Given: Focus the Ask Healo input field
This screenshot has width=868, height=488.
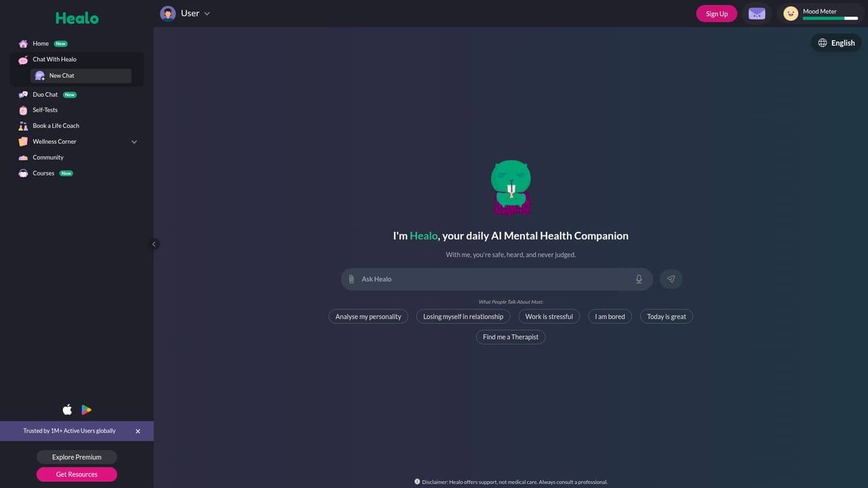Looking at the screenshot, I should point(497,279).
